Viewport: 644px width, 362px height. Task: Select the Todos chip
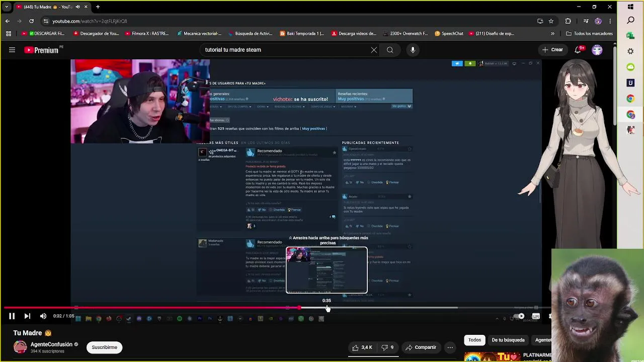474,340
